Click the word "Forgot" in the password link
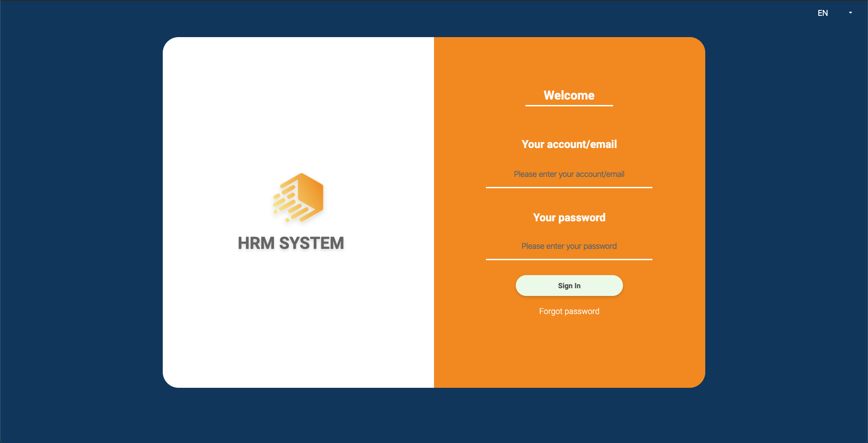868x443 pixels. click(x=550, y=311)
